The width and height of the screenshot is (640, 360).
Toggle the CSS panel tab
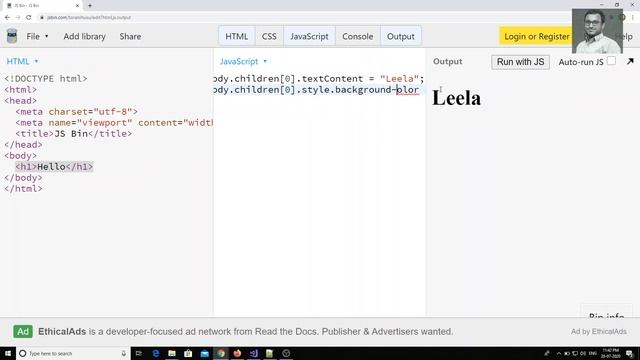coord(269,36)
